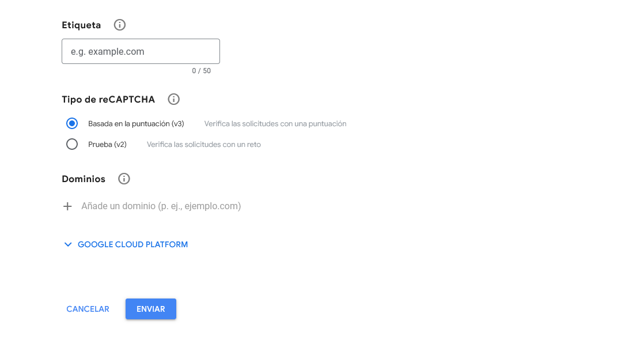Select the Prueba (v2) radio button
Viewport: 644px width, 340px height.
click(72, 144)
